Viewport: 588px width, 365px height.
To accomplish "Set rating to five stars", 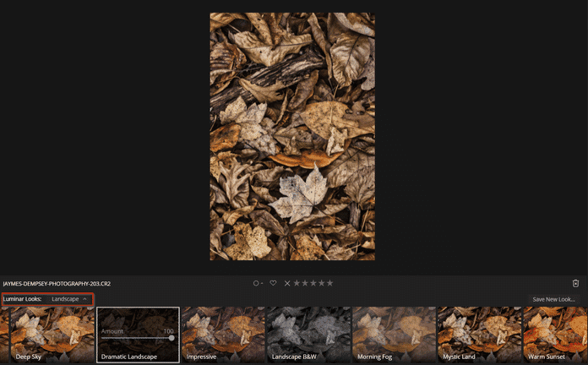I will pyautogui.click(x=329, y=283).
